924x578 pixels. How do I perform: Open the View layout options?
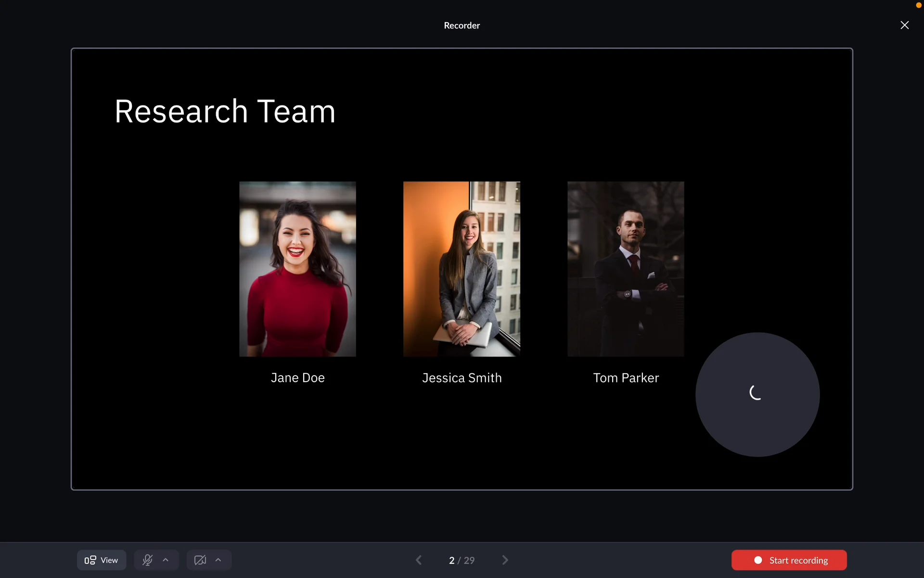[102, 560]
